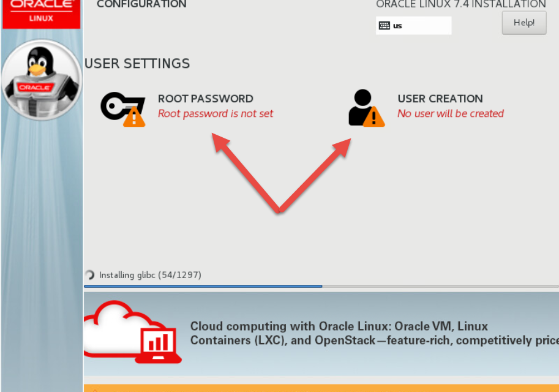Click 'Root password is not set' warning

216,113
